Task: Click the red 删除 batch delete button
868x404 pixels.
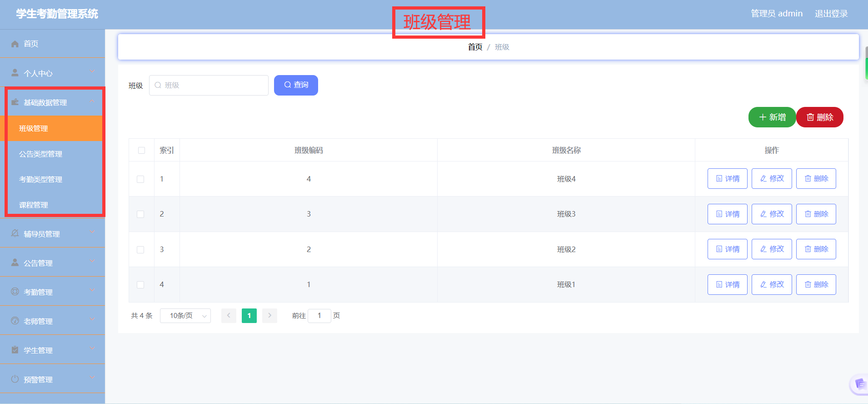Action: (x=820, y=117)
